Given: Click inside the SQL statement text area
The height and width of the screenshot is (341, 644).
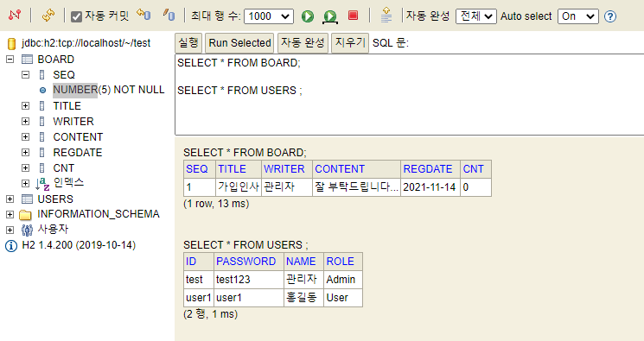Looking at the screenshot, I should click(x=409, y=94).
